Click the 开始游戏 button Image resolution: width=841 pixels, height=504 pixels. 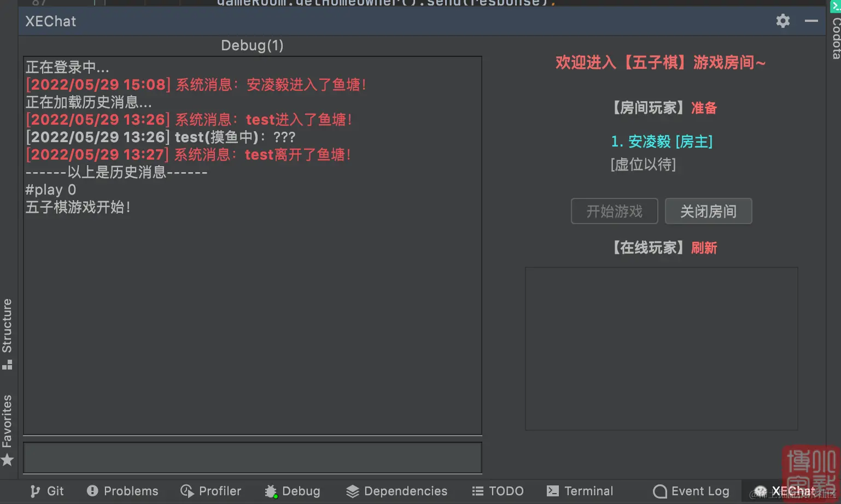[614, 211]
